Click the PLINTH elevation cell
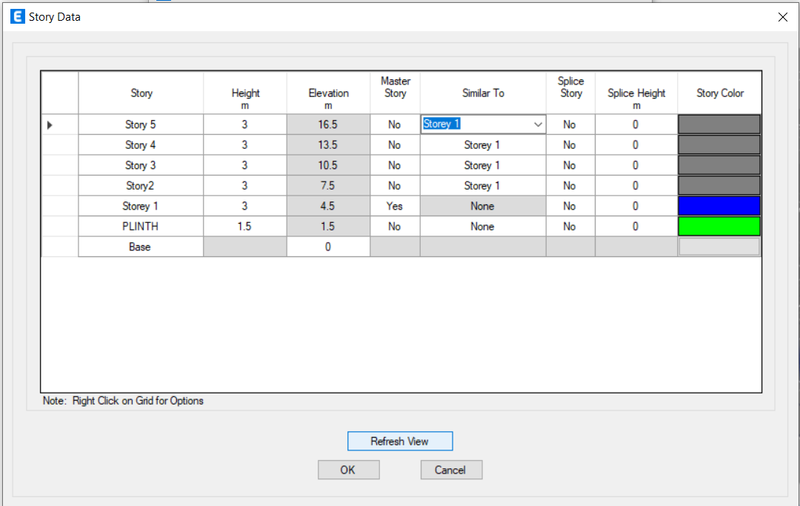 pyautogui.click(x=328, y=226)
